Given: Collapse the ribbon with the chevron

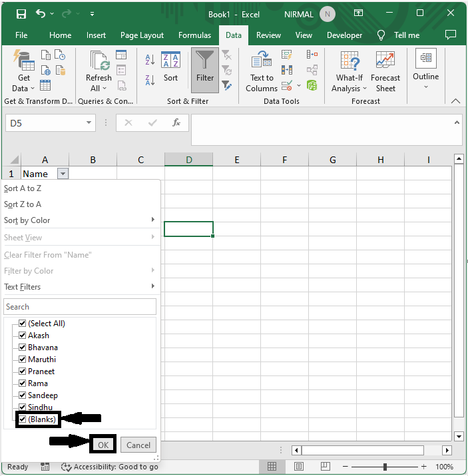Looking at the screenshot, I should point(455,101).
